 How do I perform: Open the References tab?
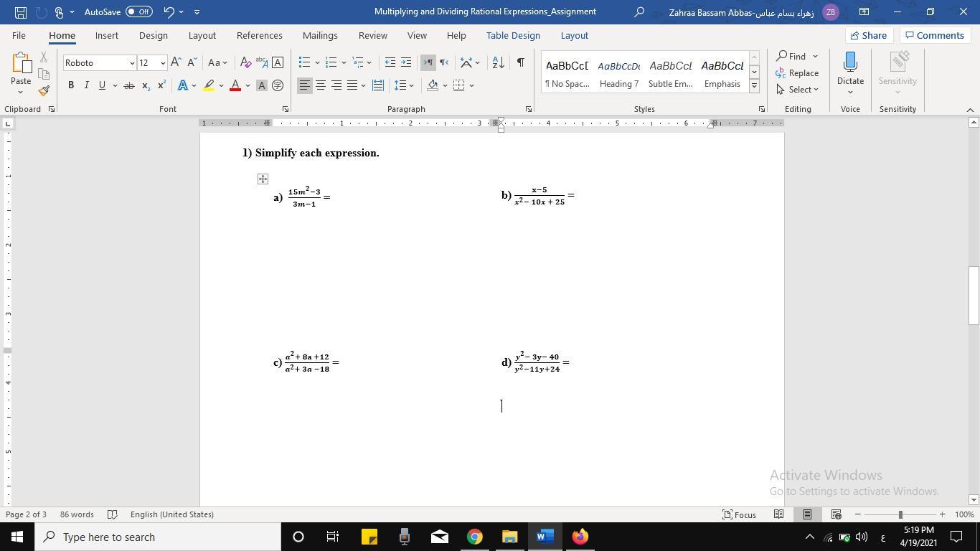click(x=260, y=35)
